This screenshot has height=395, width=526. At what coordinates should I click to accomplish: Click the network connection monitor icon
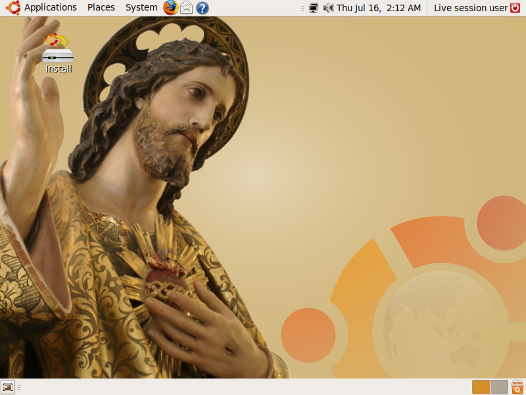[x=313, y=8]
